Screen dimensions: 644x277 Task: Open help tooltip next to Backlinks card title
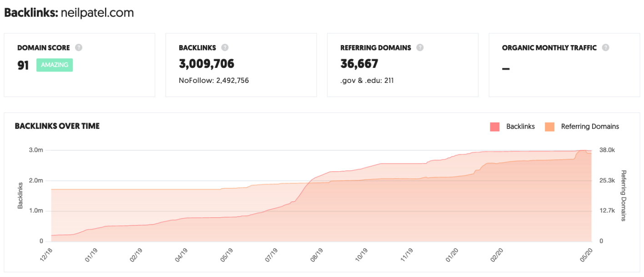click(x=225, y=47)
